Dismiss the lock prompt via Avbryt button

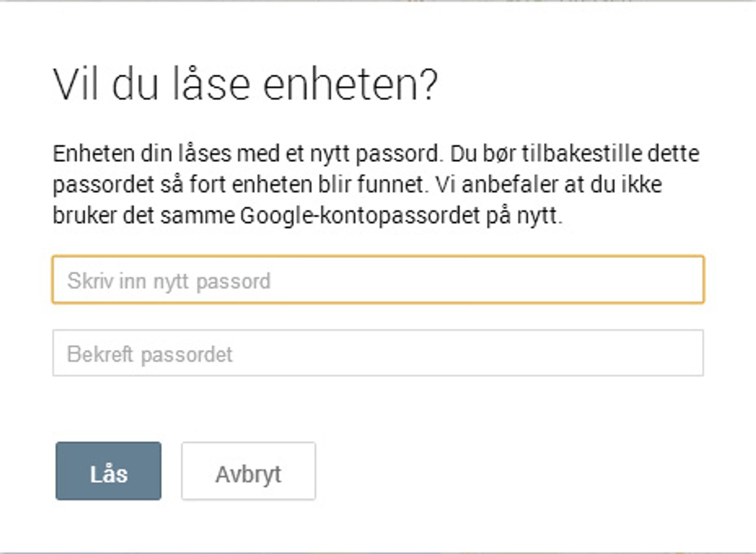coord(248,471)
